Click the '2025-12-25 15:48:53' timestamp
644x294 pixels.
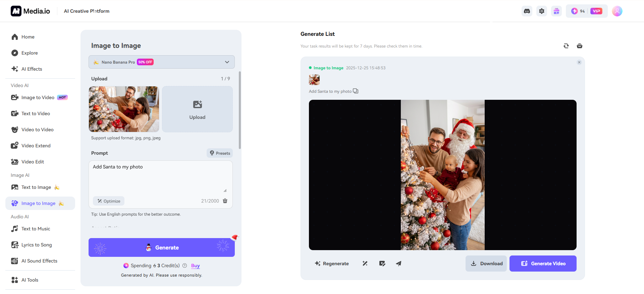click(366, 68)
